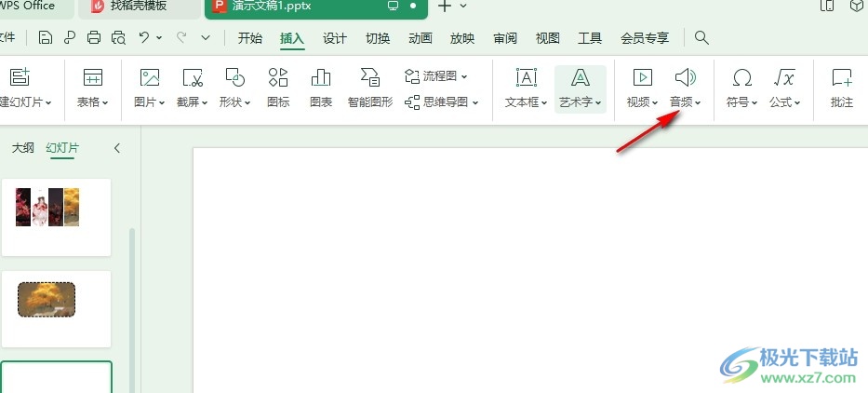Collapse the slide panel with chevron
The width and height of the screenshot is (868, 393).
tap(117, 148)
